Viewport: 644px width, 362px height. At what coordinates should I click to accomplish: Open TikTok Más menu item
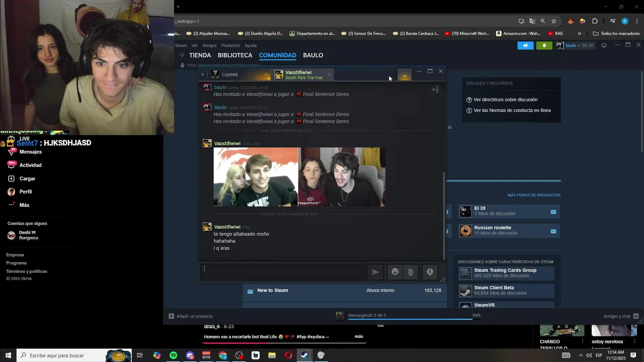(x=18, y=205)
